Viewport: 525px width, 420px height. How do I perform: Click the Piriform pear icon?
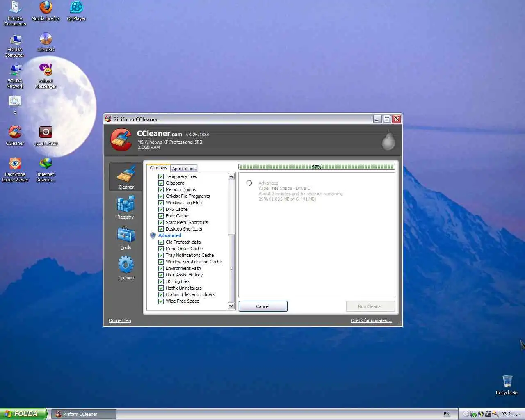388,140
